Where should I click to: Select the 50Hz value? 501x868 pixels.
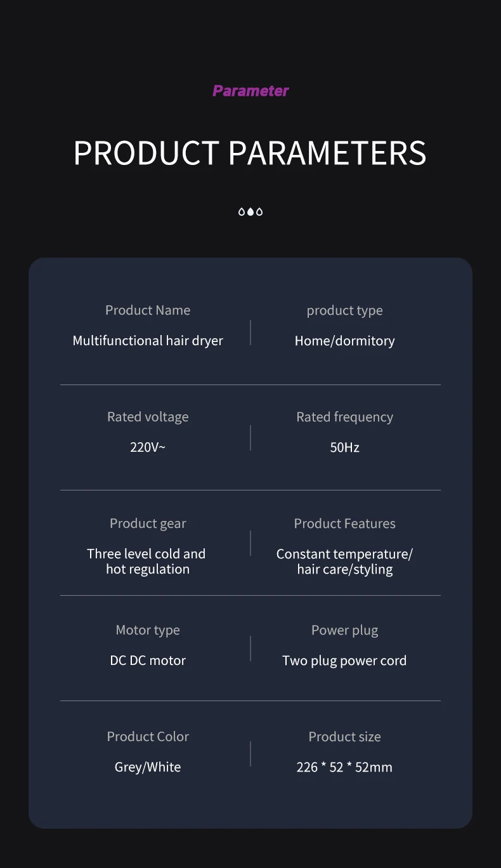click(x=344, y=447)
